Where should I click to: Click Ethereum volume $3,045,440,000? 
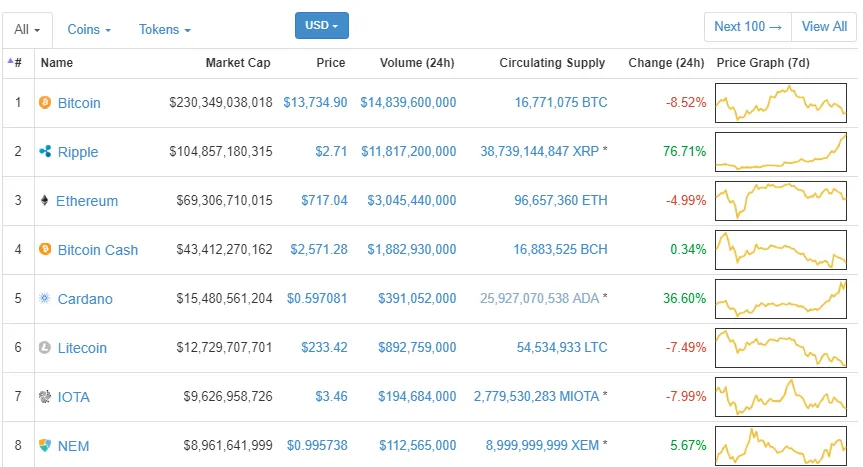coord(412,200)
